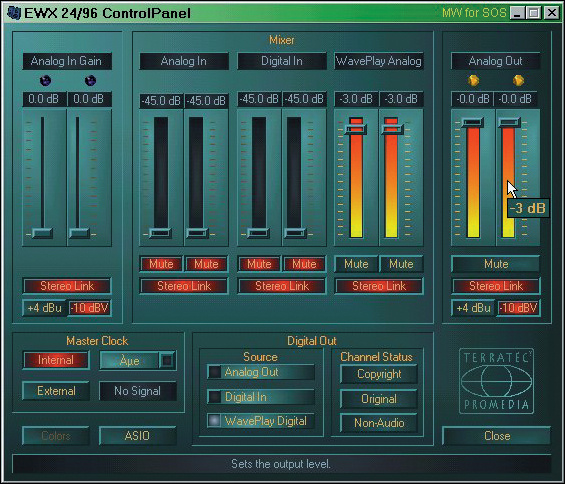Mute the right Analog In channel

tap(206, 264)
